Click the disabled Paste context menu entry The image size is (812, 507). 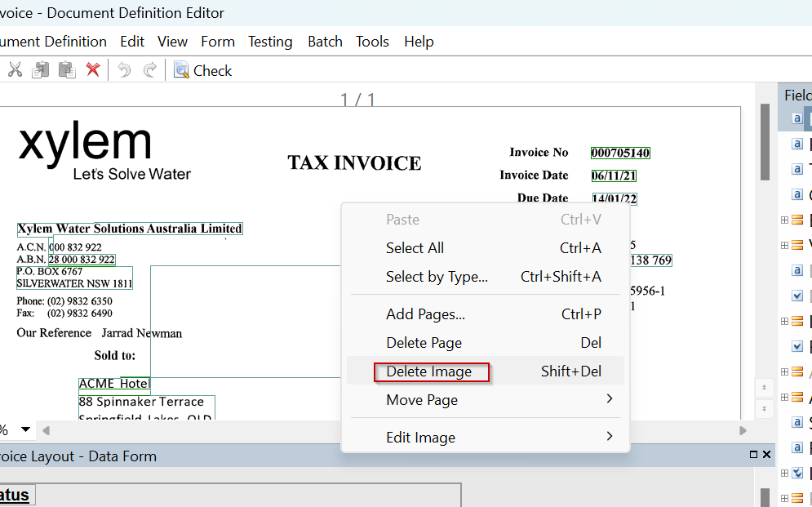486,220
